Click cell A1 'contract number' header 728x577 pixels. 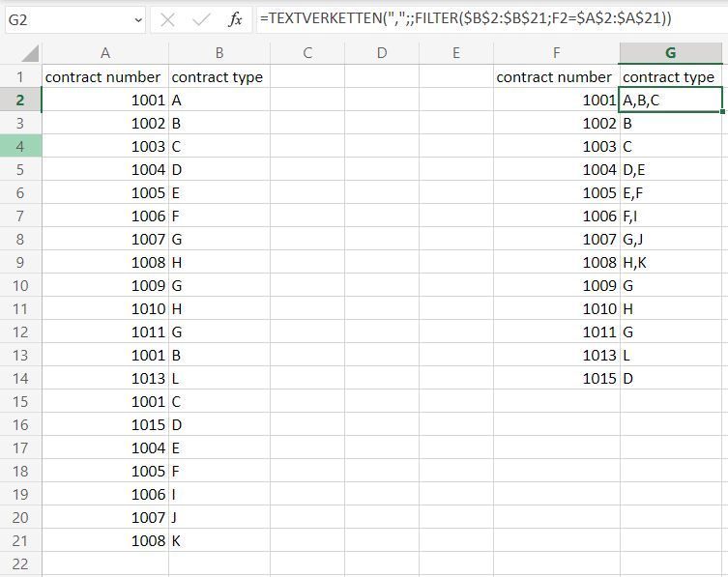105,76
